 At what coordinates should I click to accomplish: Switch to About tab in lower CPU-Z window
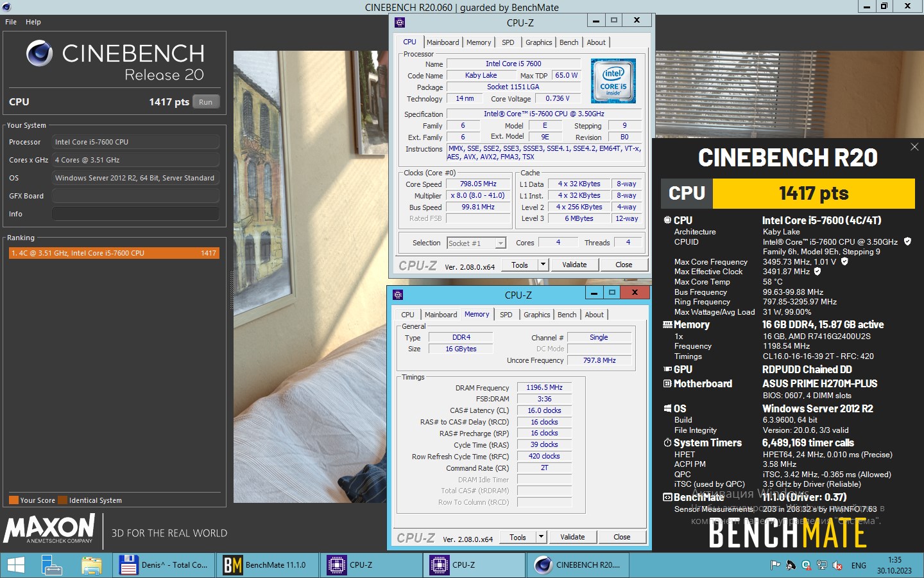594,315
